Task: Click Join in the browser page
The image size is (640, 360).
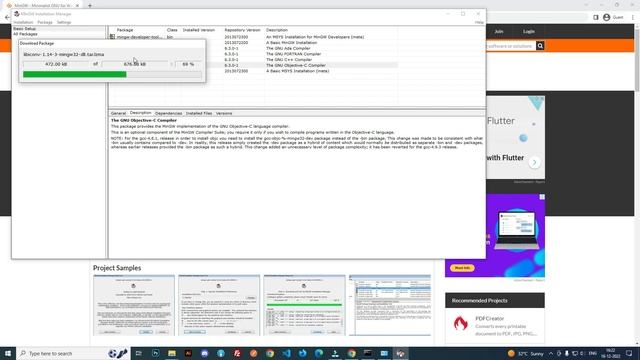Action: [x=499, y=31]
